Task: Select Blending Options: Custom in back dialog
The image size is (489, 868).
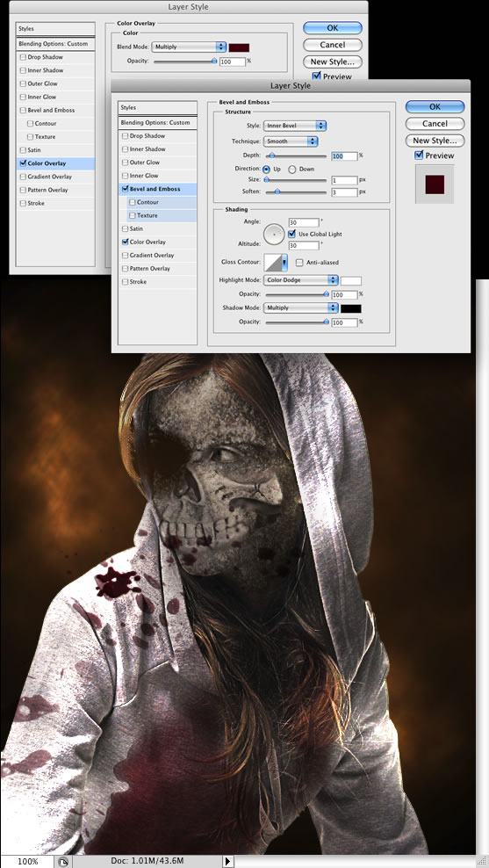Action: [56, 44]
